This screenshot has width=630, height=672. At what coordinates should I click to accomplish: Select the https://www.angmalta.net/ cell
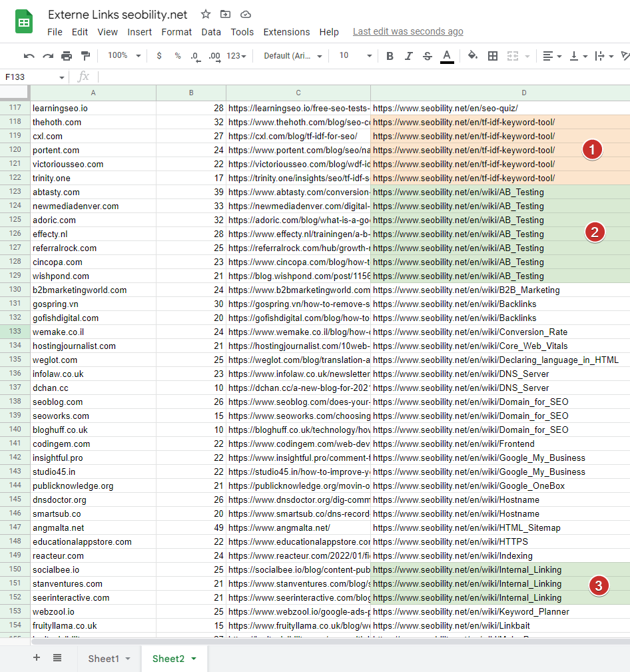pyautogui.click(x=298, y=527)
